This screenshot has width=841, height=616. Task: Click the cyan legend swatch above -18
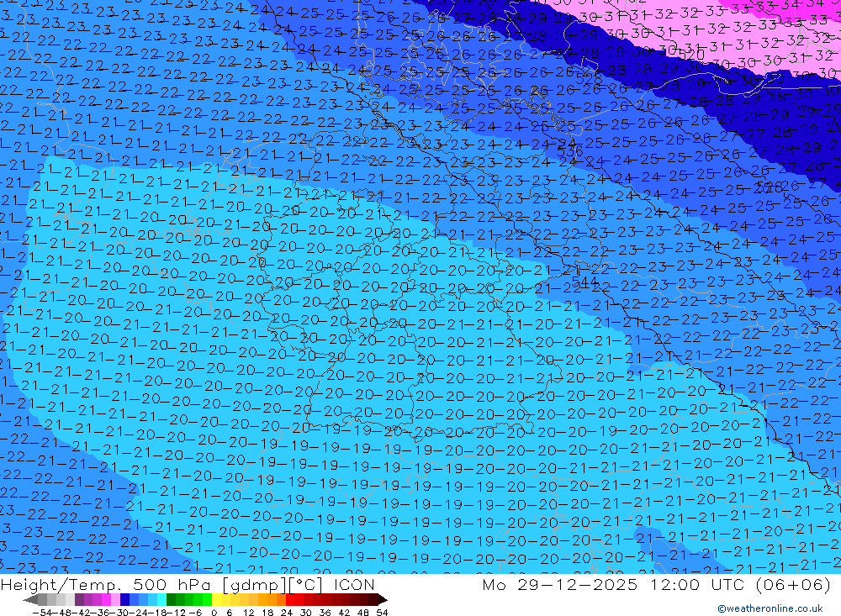click(x=161, y=599)
